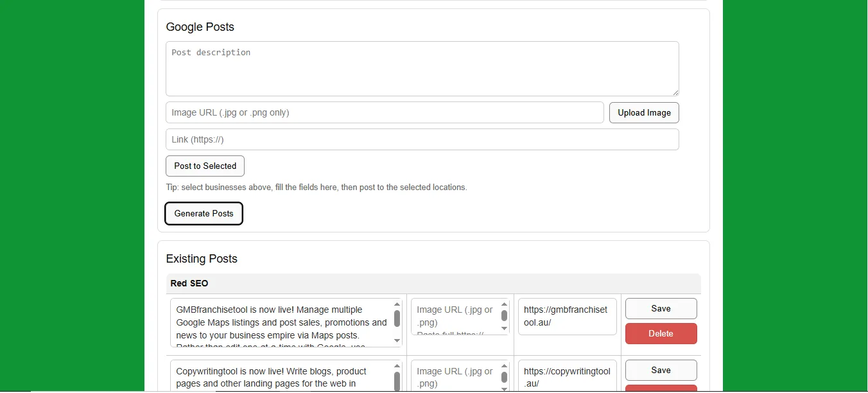Click the https://copywritingtool.au/ link field

pyautogui.click(x=567, y=376)
